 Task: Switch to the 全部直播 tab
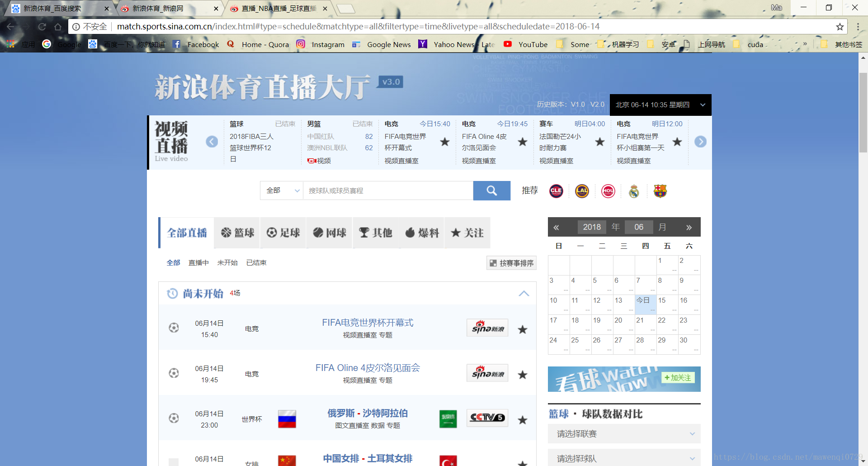[x=187, y=233]
